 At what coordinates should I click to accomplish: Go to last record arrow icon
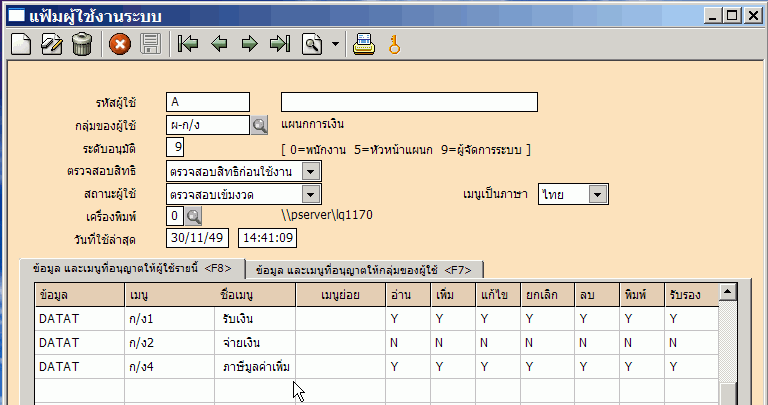(x=280, y=44)
